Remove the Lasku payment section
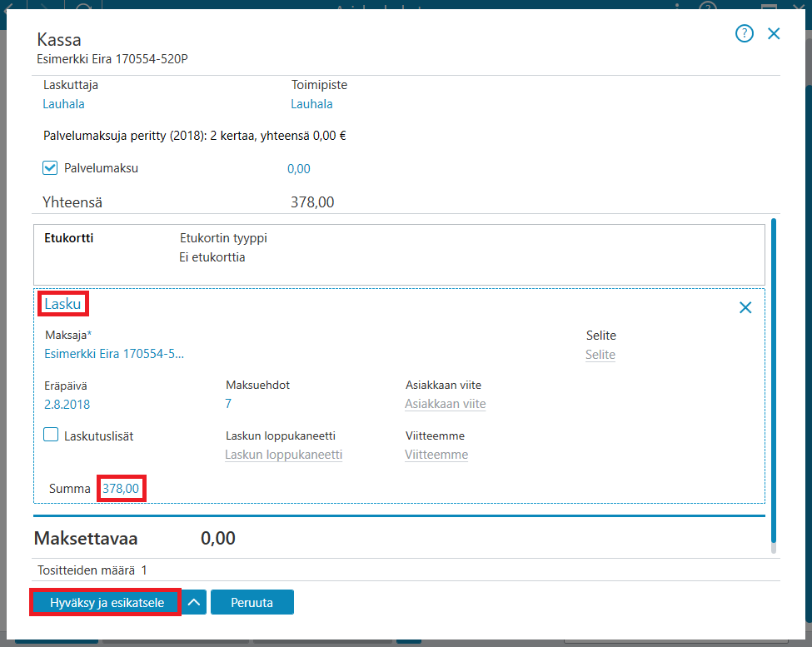 click(x=745, y=307)
